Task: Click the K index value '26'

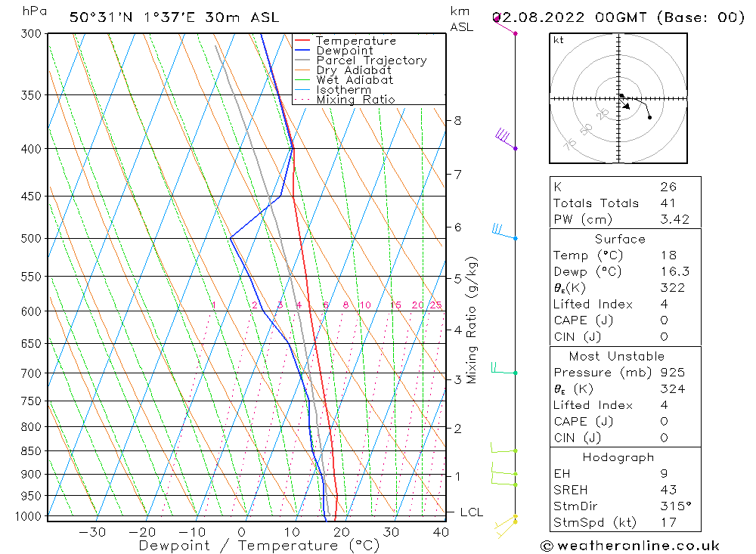Action: point(669,187)
